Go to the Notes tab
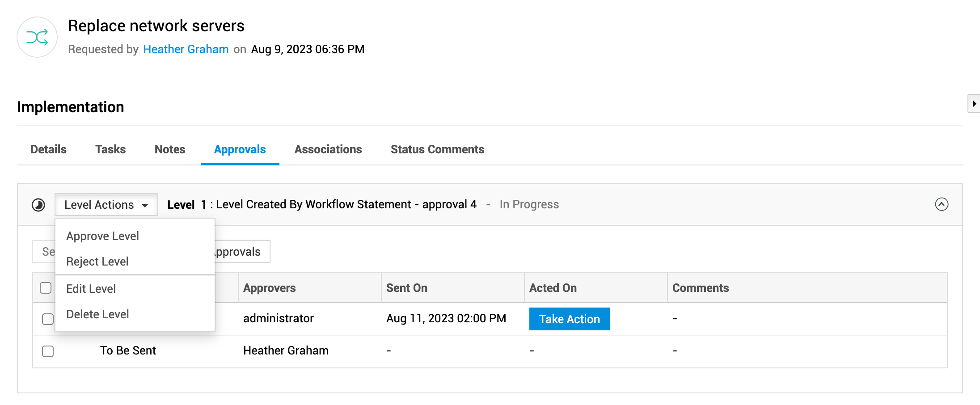980x405 pixels. click(170, 149)
